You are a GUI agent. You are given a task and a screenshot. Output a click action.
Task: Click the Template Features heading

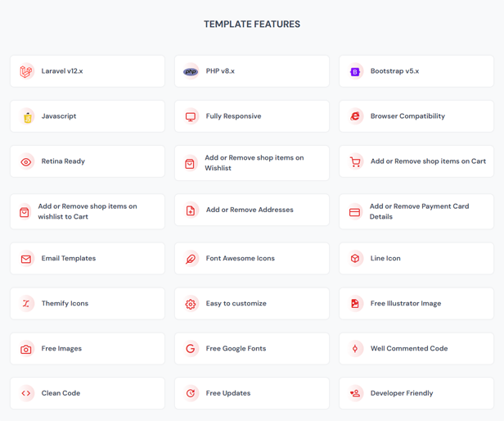click(252, 25)
